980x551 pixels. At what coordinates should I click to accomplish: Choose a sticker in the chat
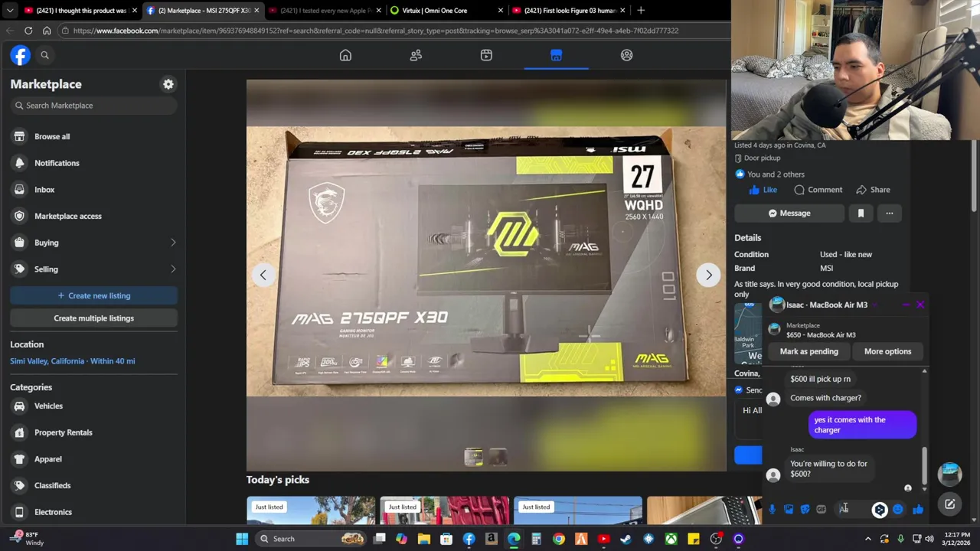point(805,510)
